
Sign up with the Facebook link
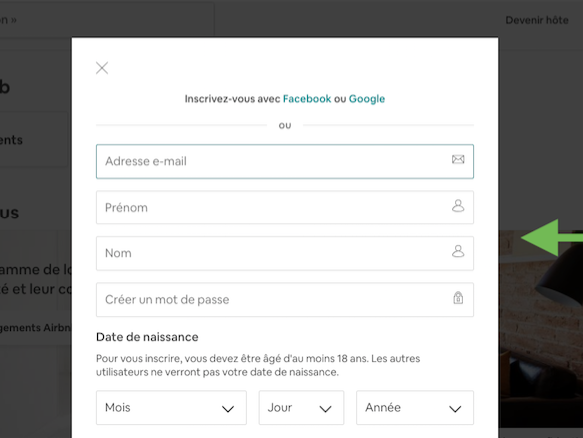pyautogui.click(x=307, y=99)
